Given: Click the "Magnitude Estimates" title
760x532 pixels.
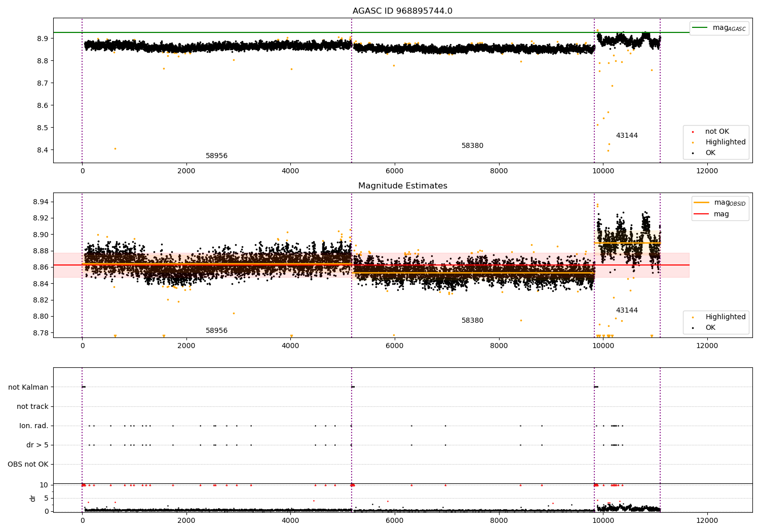Looking at the screenshot, I should pos(403,186).
